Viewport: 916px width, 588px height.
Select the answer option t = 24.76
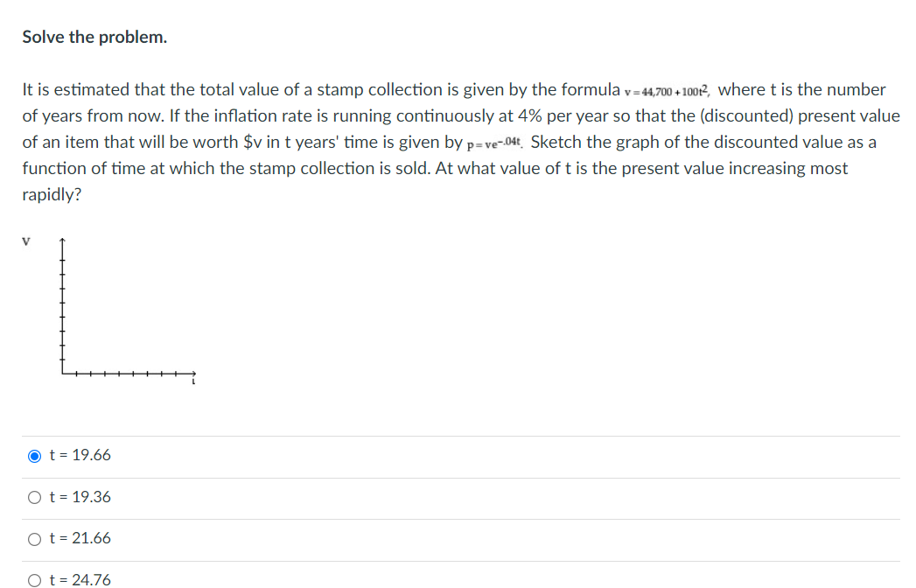click(x=33, y=578)
